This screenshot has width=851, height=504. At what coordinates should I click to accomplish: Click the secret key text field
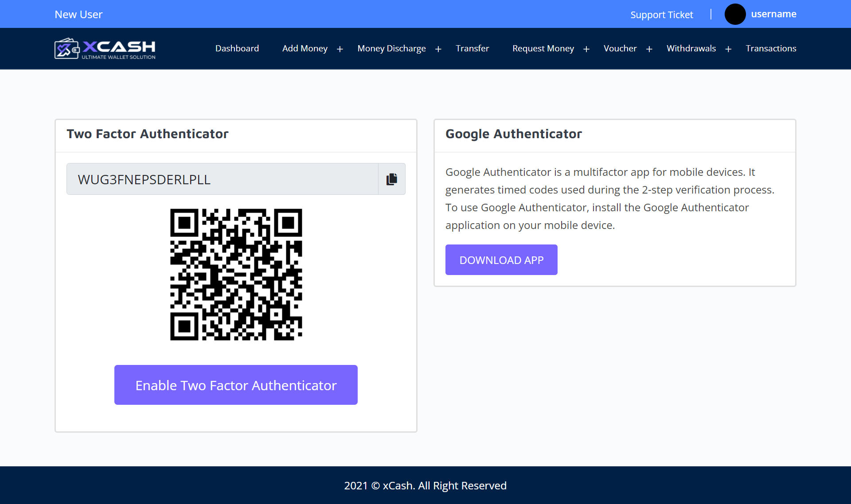pyautogui.click(x=222, y=179)
